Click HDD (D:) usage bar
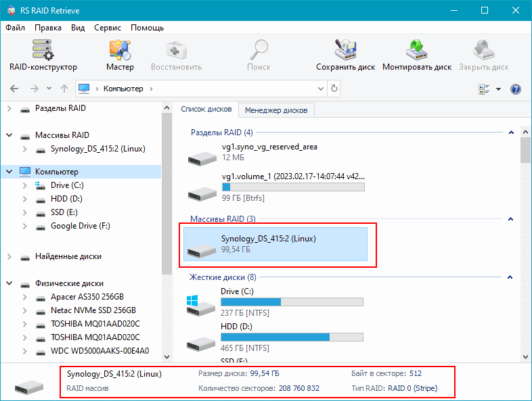The image size is (532, 401). coord(292,337)
